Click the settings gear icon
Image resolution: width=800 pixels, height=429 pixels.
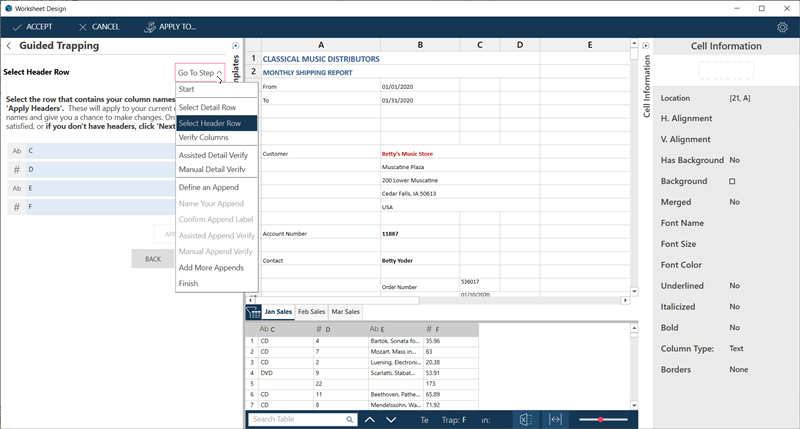tap(782, 27)
